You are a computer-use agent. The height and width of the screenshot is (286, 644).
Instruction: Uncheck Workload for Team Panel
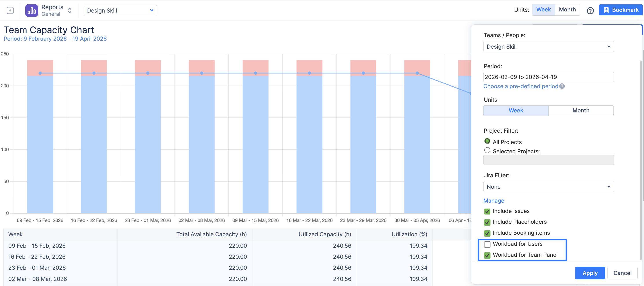coord(487,255)
